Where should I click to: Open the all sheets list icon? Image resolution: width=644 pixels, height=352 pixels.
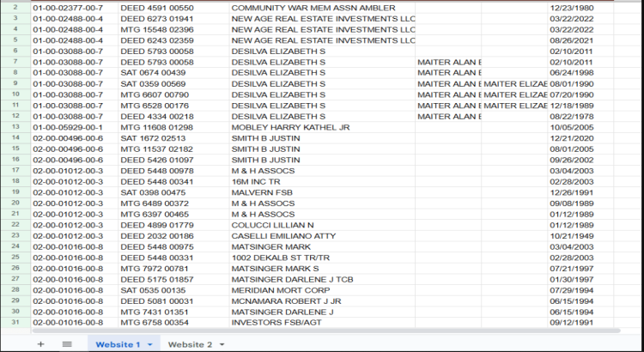(x=67, y=343)
